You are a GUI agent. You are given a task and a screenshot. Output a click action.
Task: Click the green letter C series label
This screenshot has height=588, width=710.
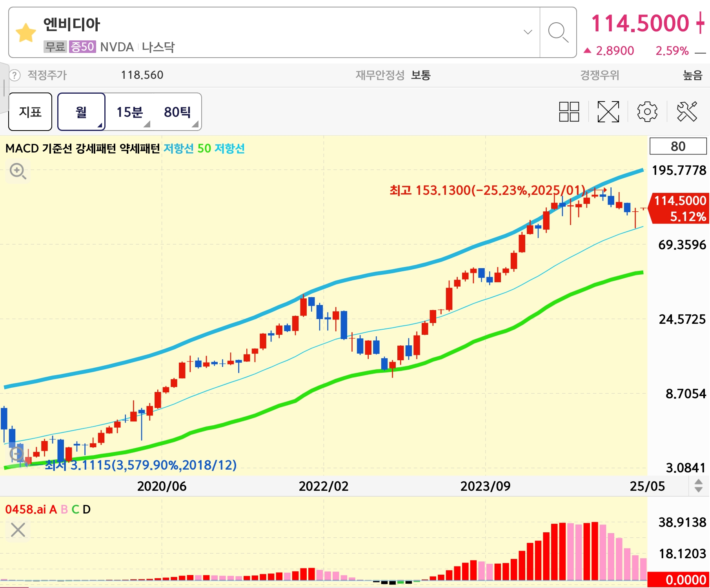[75, 509]
